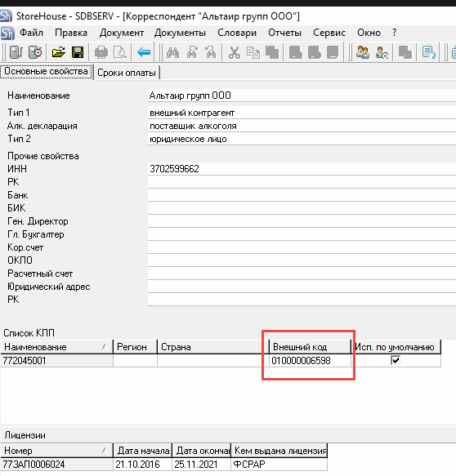Click the empty Кор.счет field

302,247
